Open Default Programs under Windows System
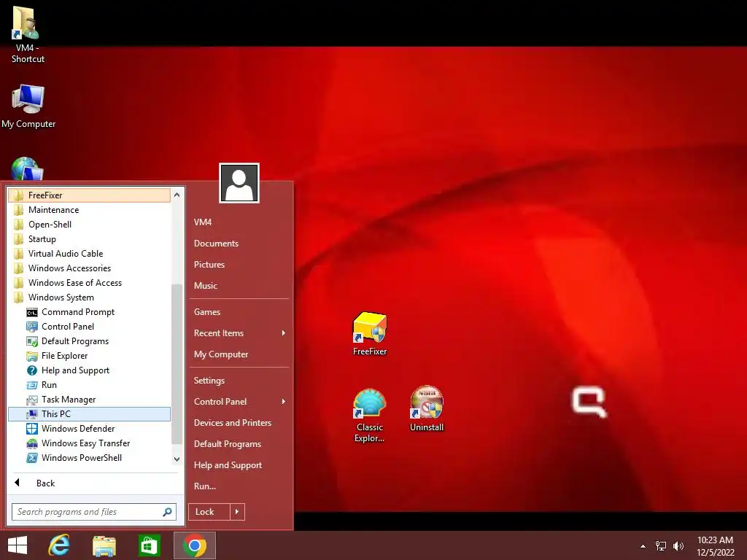The width and height of the screenshot is (747, 560). point(89,341)
